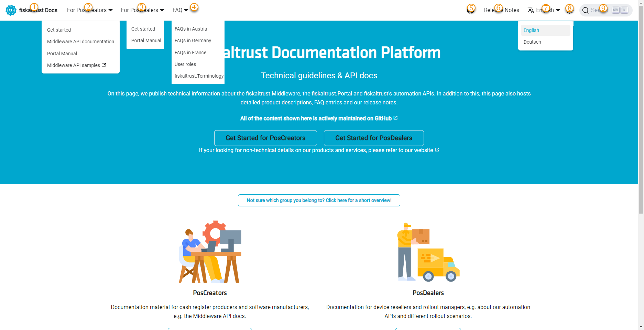The width and height of the screenshot is (644, 330).
Task: Open FAQs in Austria
Action: pyautogui.click(x=191, y=29)
